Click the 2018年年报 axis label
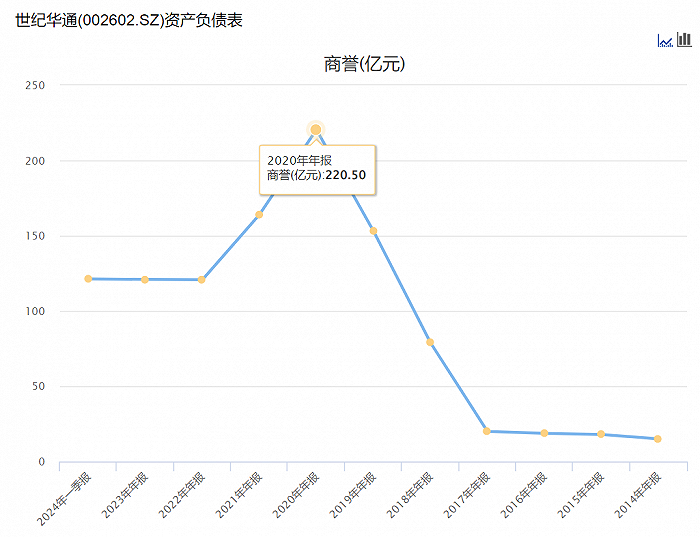This screenshot has width=700, height=537. [410, 495]
